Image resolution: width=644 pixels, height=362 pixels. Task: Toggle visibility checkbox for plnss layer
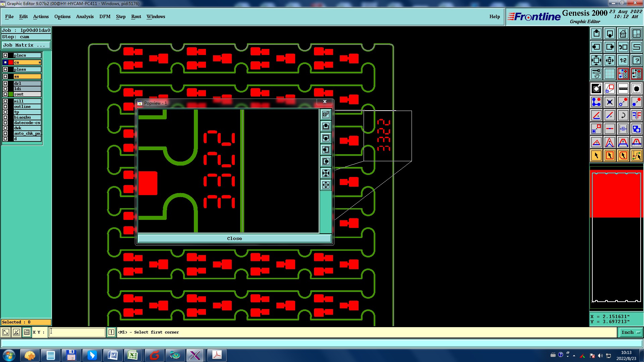tap(5, 69)
